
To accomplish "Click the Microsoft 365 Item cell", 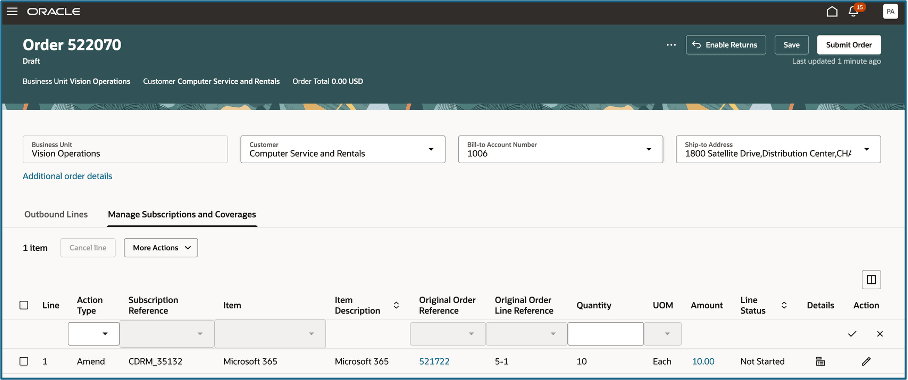I will click(x=250, y=361).
